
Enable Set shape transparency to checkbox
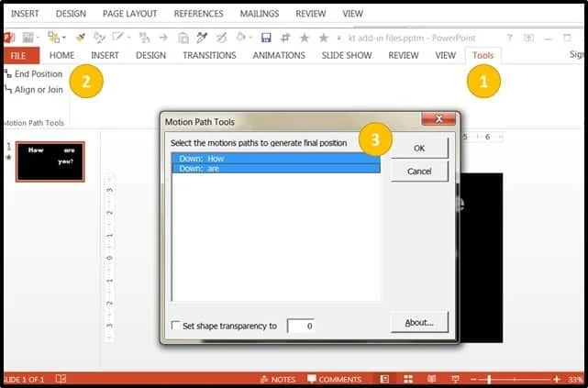pos(175,326)
